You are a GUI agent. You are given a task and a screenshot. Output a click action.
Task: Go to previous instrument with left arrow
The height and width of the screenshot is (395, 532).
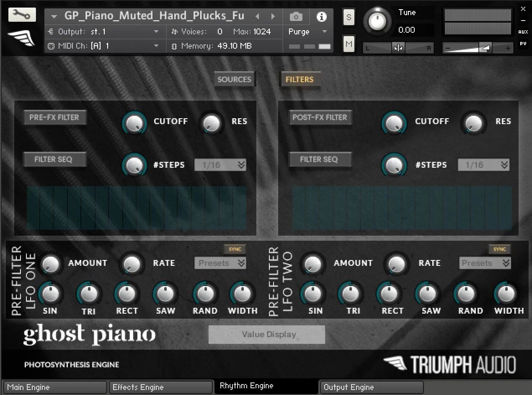tap(257, 17)
